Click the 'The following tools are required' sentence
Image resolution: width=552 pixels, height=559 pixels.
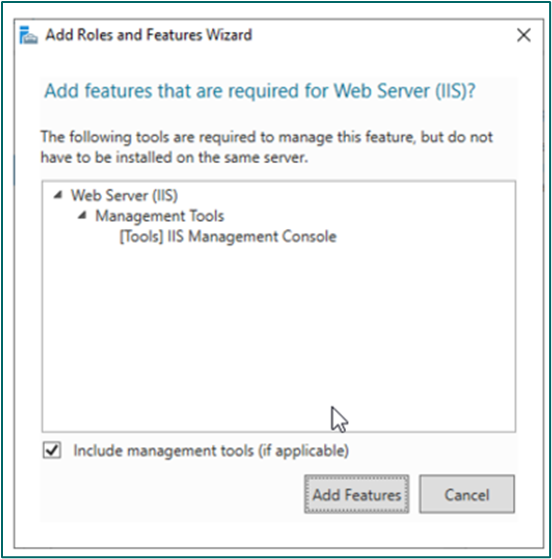(x=266, y=137)
